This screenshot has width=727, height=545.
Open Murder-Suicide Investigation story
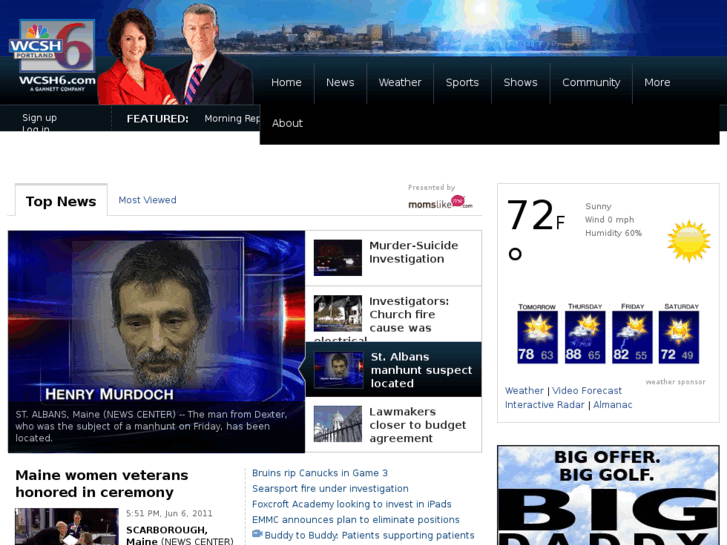coord(414,252)
